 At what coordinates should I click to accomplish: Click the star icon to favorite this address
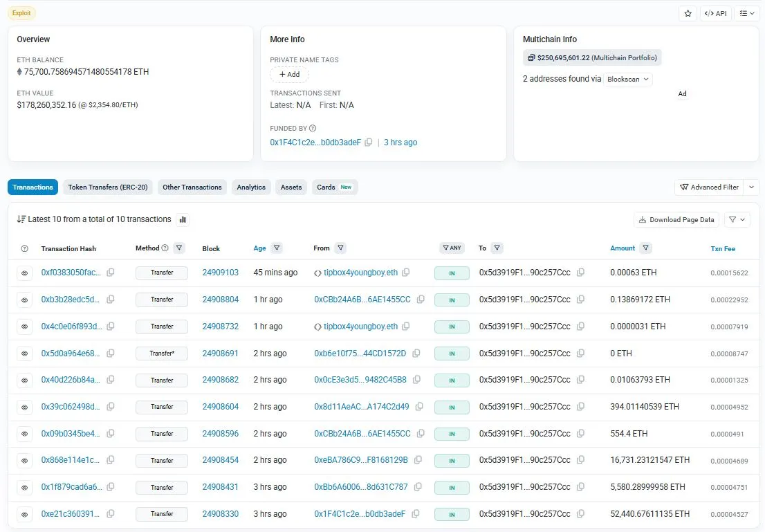(687, 12)
